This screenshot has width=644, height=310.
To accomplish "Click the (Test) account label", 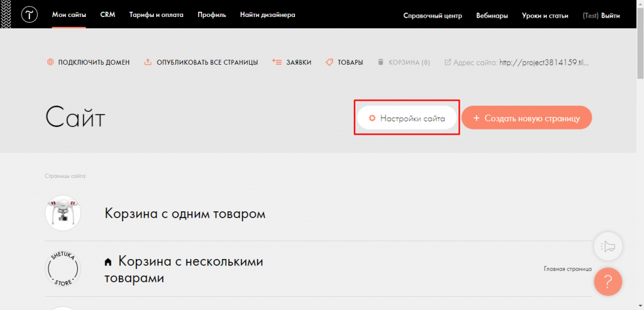I will (x=591, y=16).
